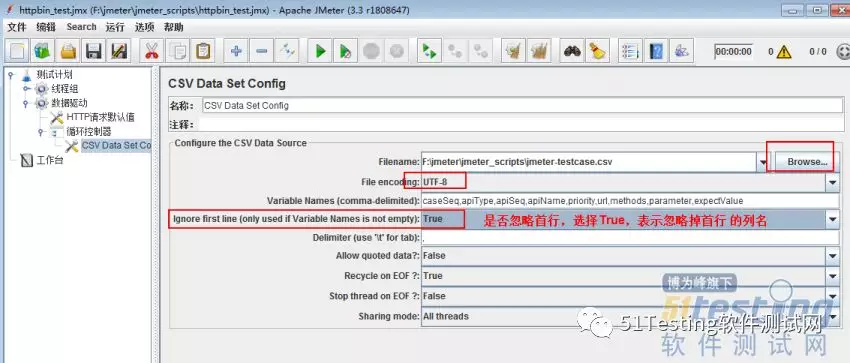850x363 pixels.
Task: Click the feather icon beside the Help icon
Action: tap(682, 51)
